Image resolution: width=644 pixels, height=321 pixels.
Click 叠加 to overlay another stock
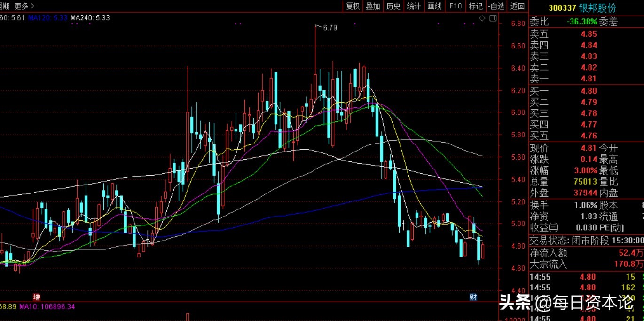(x=373, y=6)
